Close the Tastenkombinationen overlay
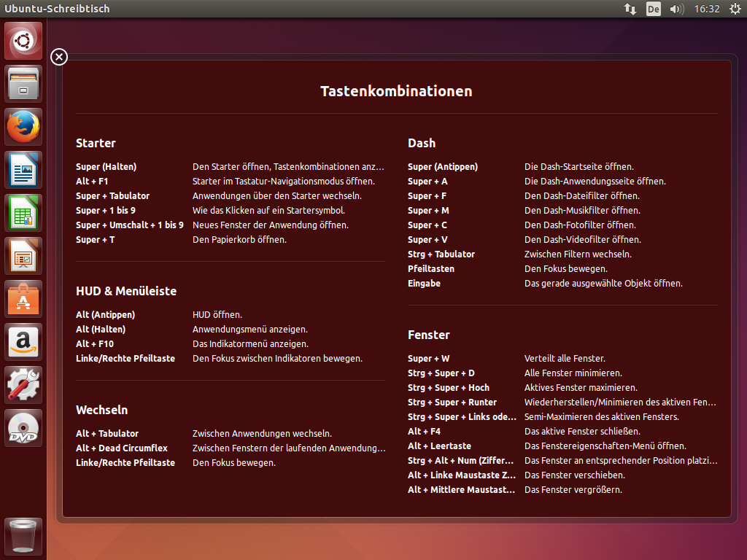747x560 pixels. point(59,57)
